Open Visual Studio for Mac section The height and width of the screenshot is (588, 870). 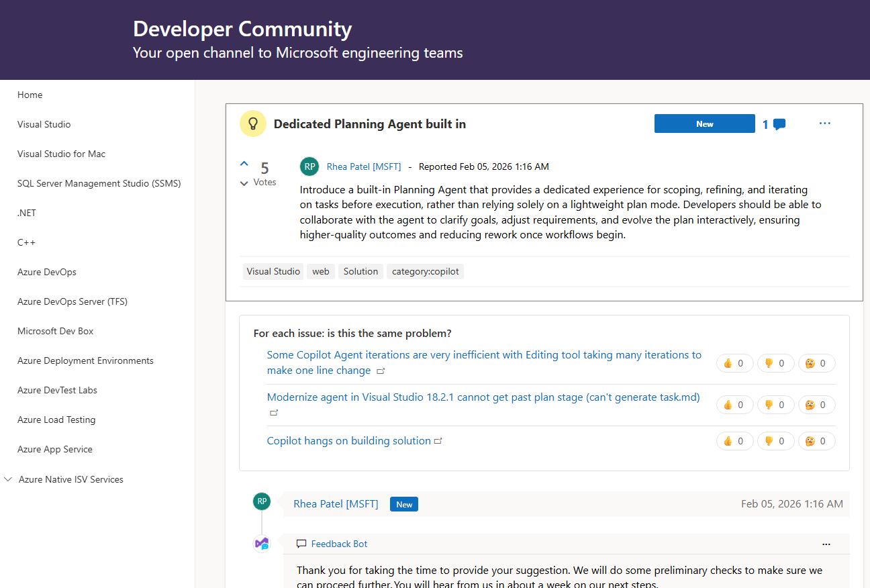coord(62,154)
